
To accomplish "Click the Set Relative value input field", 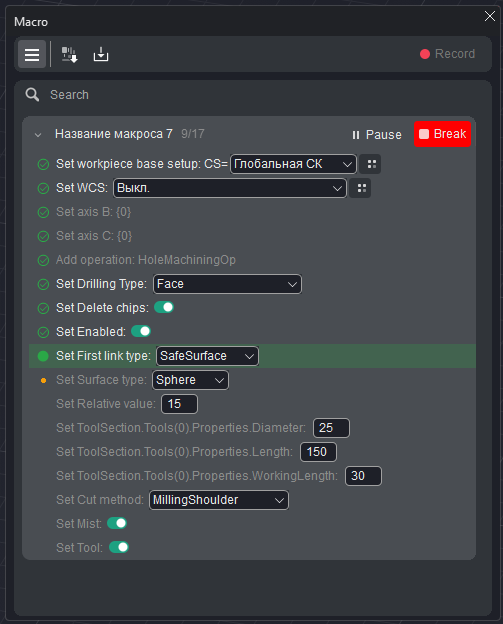I will 179,404.
